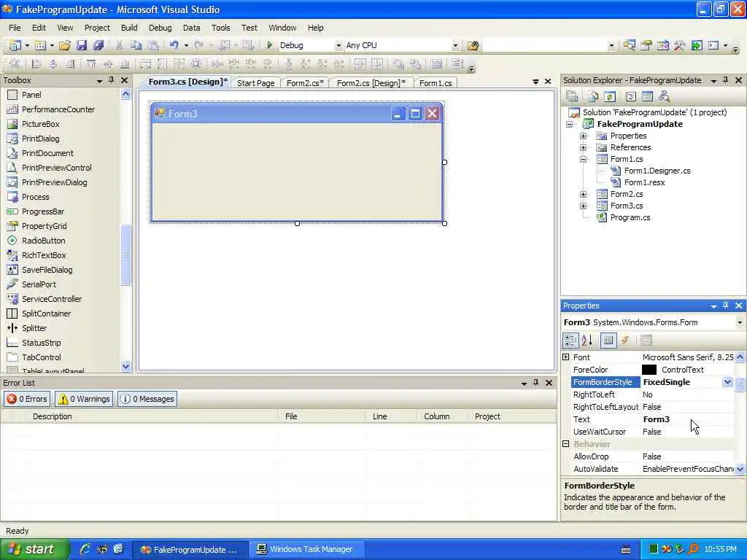
Task: Toggle auto-hide pin on Error List
Action: point(536,382)
